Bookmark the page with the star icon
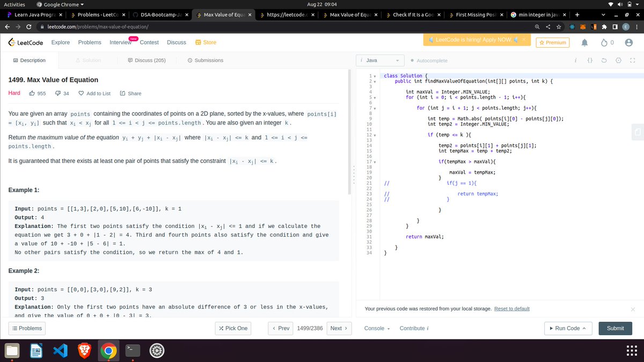 point(558,25)
